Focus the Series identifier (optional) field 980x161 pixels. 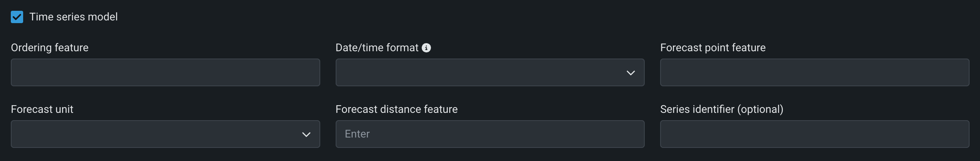click(814, 134)
